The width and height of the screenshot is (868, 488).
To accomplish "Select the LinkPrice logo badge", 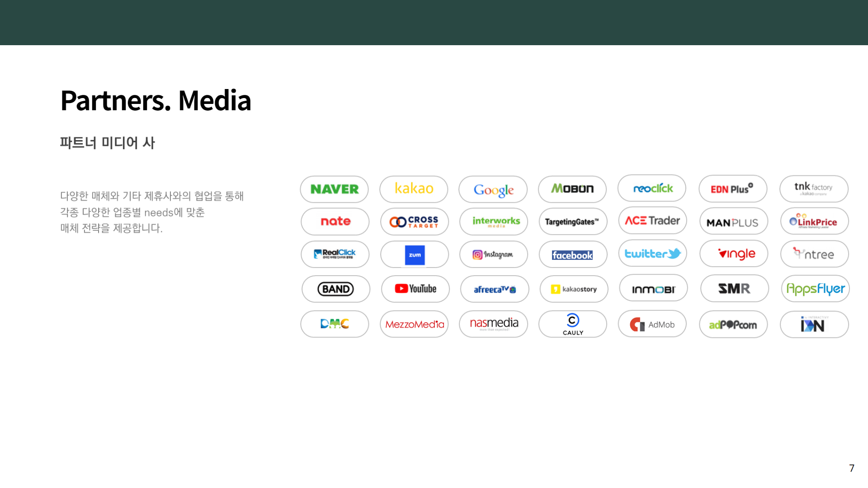I will pyautogui.click(x=815, y=221).
